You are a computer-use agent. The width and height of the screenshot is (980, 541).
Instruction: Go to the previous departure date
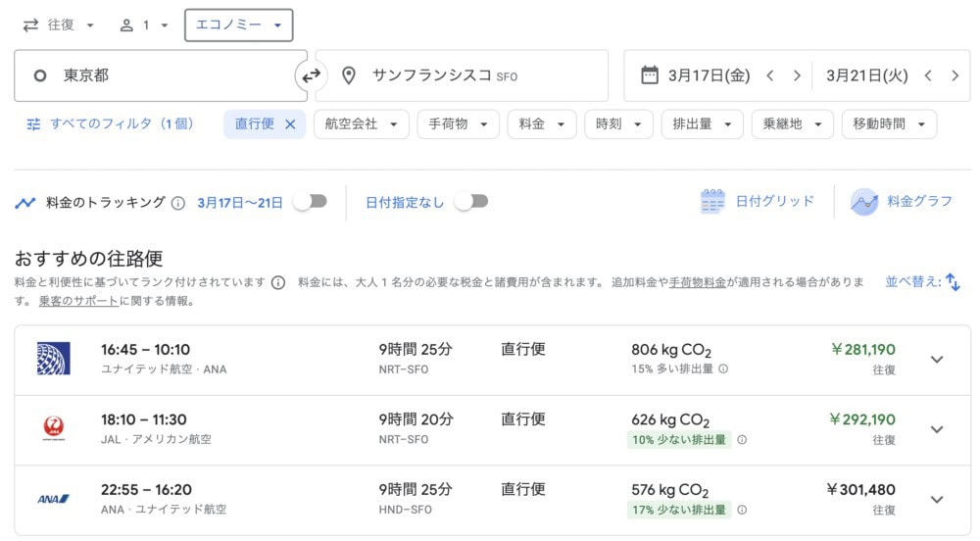[770, 75]
